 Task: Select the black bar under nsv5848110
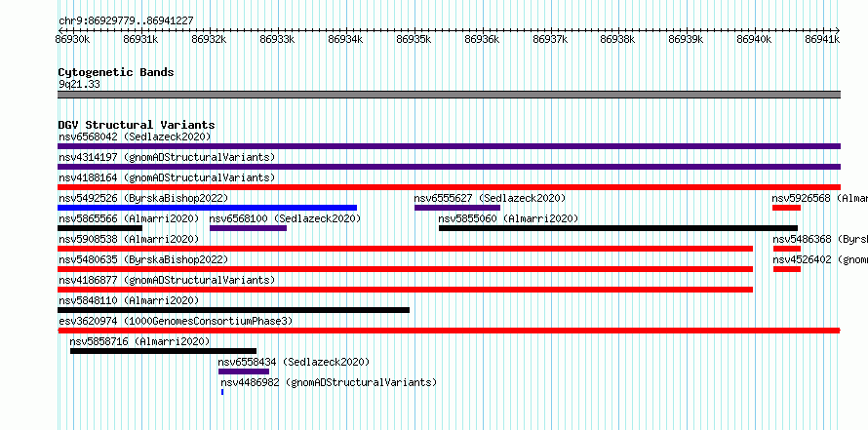(234, 310)
